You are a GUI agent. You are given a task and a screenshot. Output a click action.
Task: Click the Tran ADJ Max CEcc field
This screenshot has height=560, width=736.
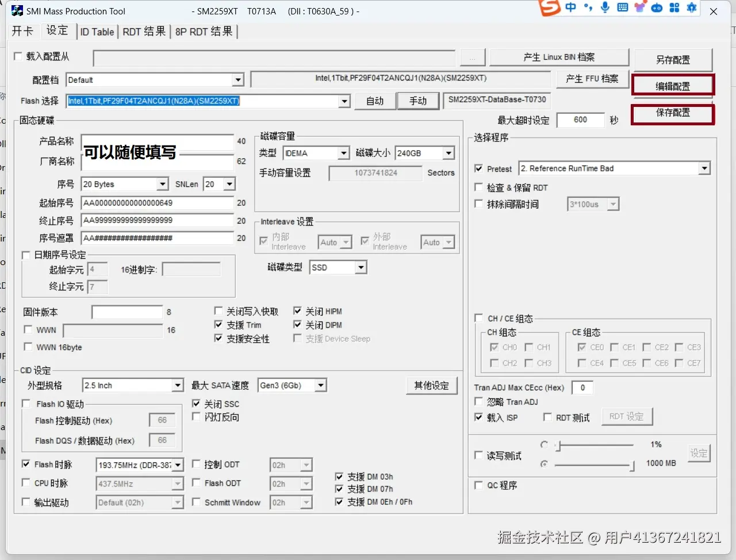[582, 388]
